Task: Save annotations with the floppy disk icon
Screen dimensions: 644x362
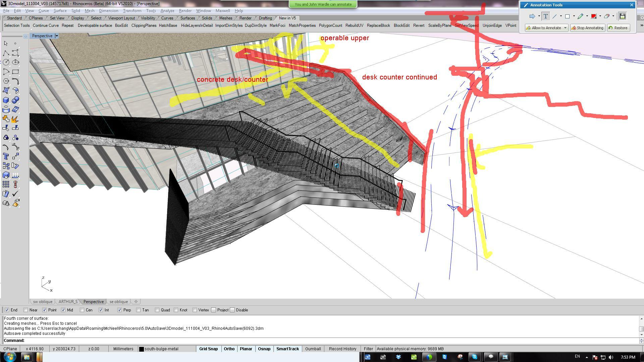Action: click(x=622, y=16)
